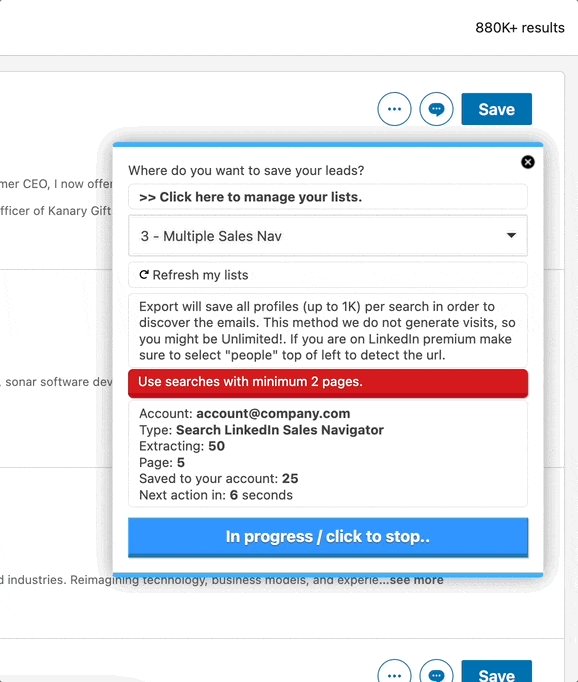
Task: Click the sonar software profile snippet text
Action: pos(57,382)
